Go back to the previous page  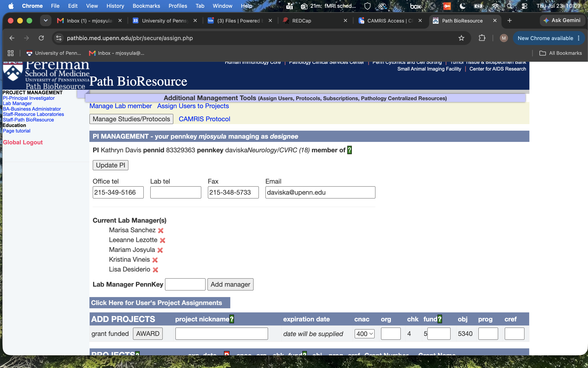click(12, 38)
